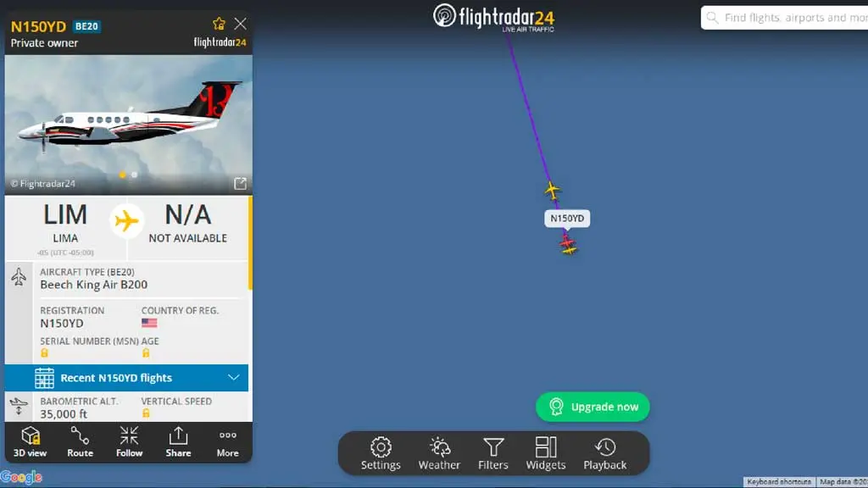Image resolution: width=868 pixels, height=488 pixels.
Task: Select the second photo dot indicator
Action: point(134,175)
